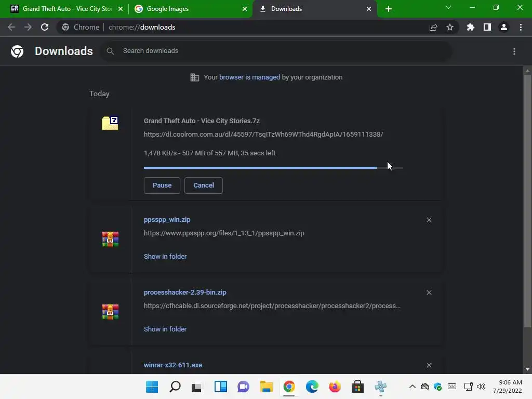The width and height of the screenshot is (532, 399).
Task: Close the Google Images tab
Action: click(245, 9)
